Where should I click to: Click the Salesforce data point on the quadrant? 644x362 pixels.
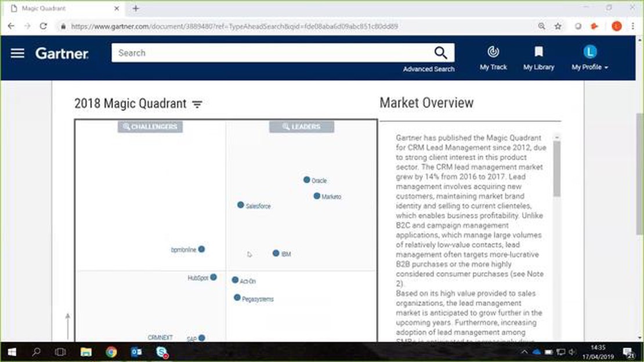pos(240,205)
